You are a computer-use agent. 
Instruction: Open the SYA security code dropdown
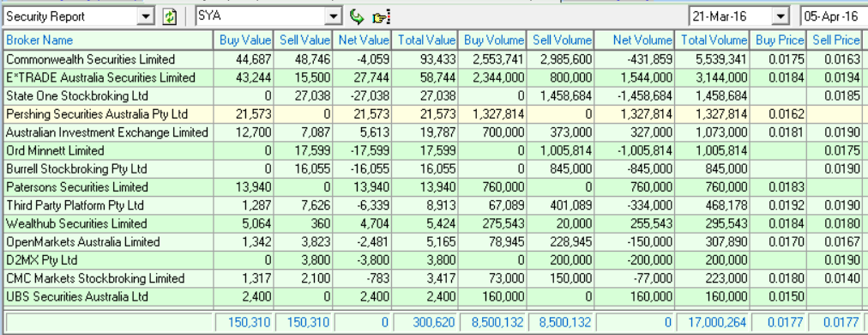tap(334, 16)
